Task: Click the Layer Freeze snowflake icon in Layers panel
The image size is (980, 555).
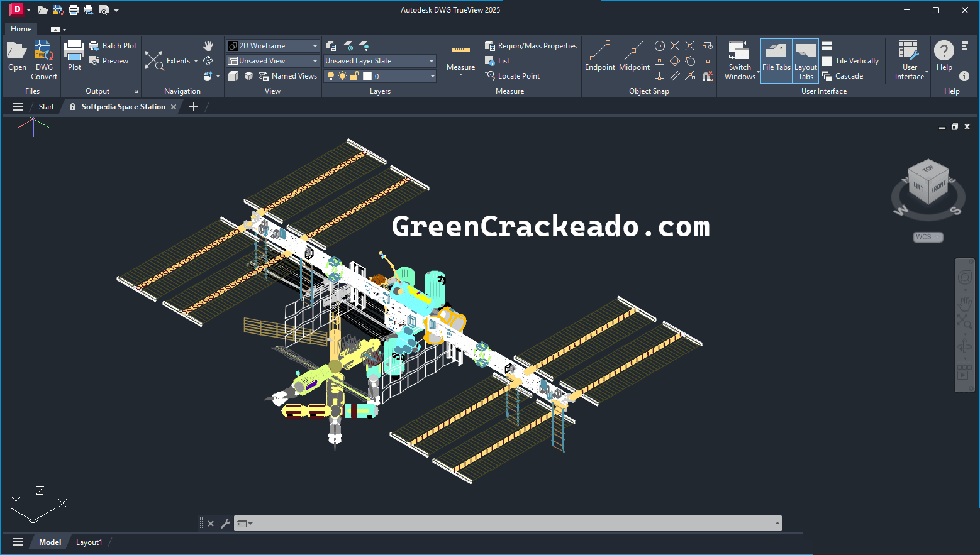Action: coord(348,46)
